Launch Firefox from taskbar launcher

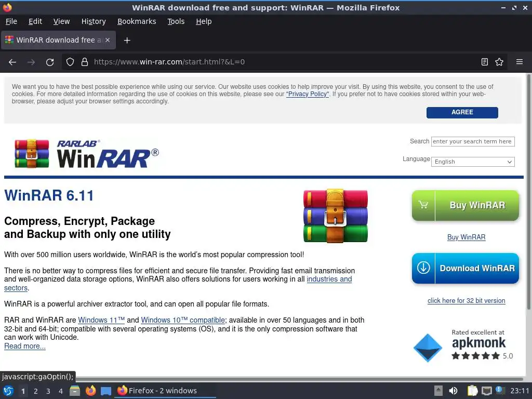(x=90, y=391)
